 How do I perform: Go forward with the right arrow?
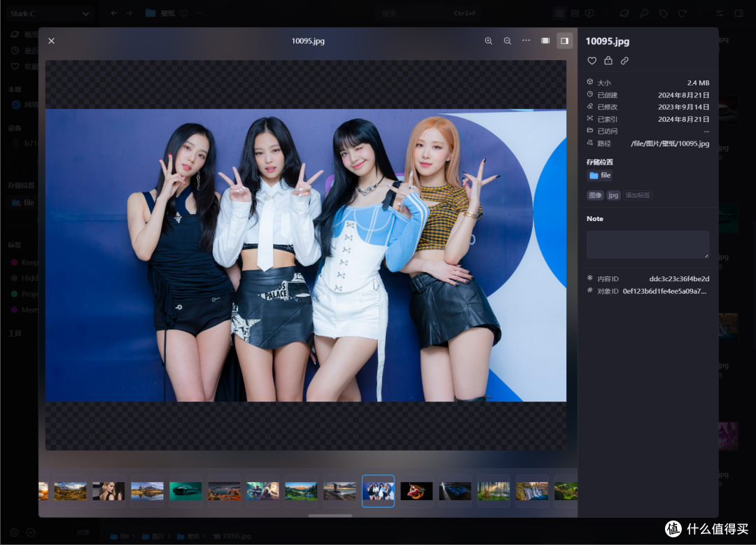click(x=129, y=13)
